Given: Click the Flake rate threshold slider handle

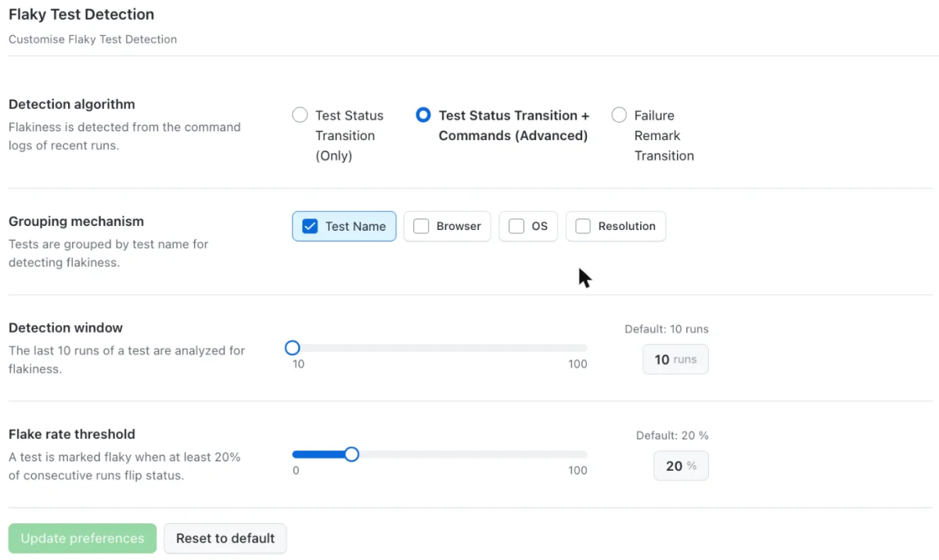Looking at the screenshot, I should pyautogui.click(x=351, y=454).
